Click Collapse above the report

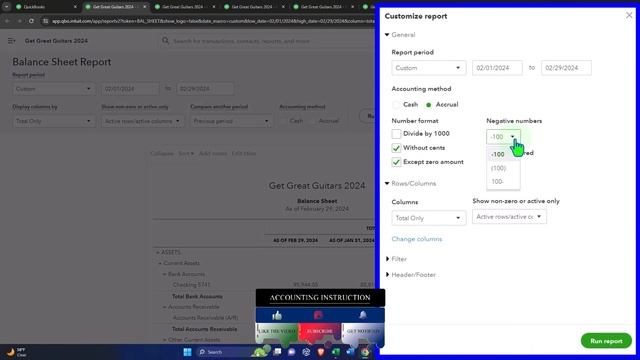click(x=162, y=153)
